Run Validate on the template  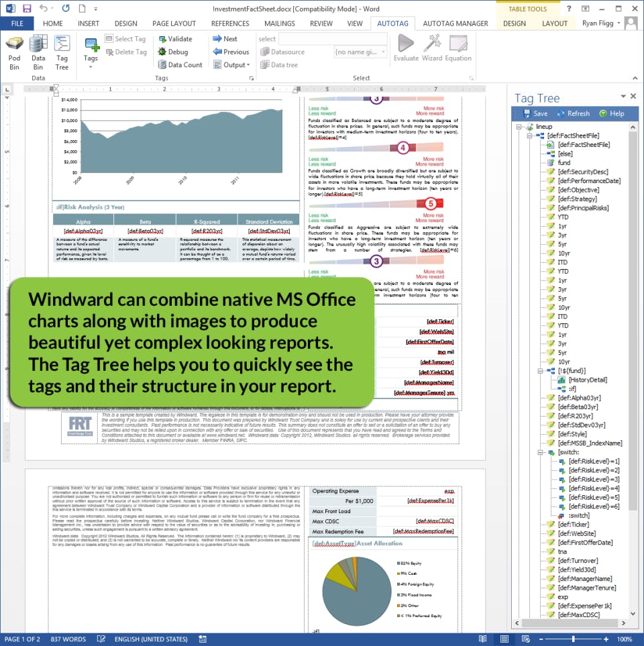(x=175, y=39)
